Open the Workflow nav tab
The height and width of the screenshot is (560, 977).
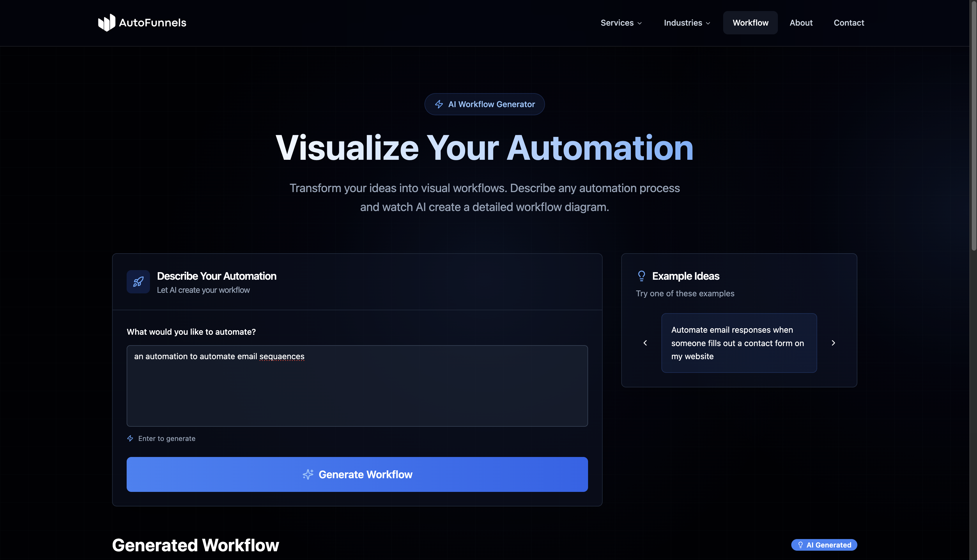point(750,23)
